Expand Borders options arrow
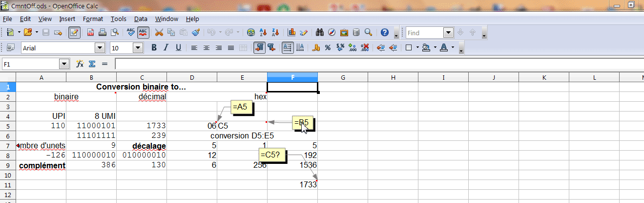Screen dimensions: 644x203 pyautogui.click(x=417, y=47)
